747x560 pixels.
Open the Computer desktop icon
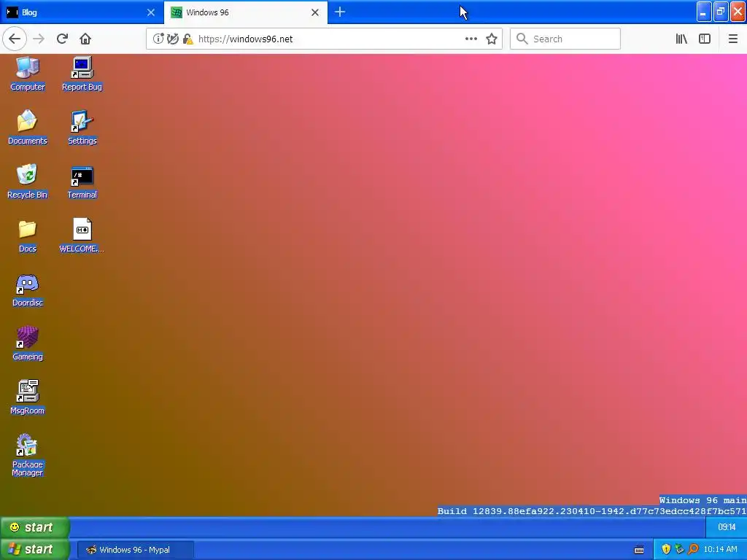[27, 74]
